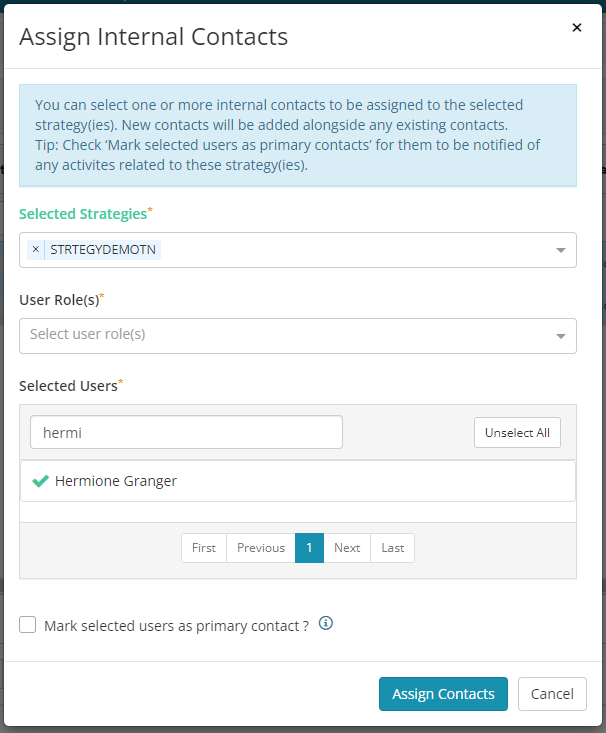Go to the First page of users
The height and width of the screenshot is (733, 606).
(x=204, y=548)
